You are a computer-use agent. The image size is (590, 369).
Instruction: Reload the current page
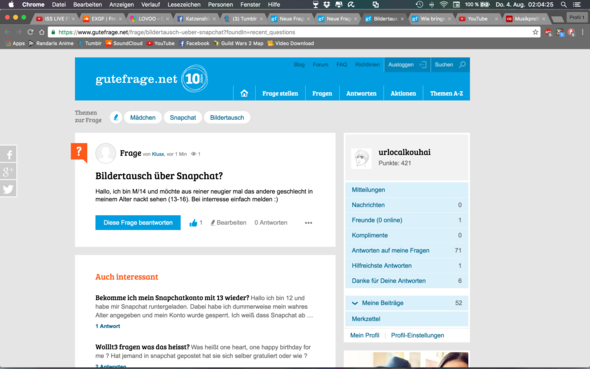coord(30,32)
